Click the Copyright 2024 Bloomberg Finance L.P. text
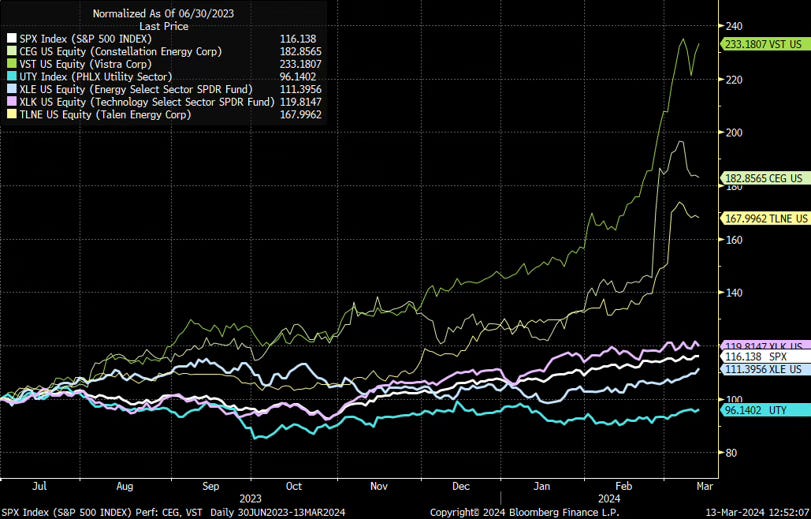This screenshot has height=519, width=811. [x=524, y=512]
